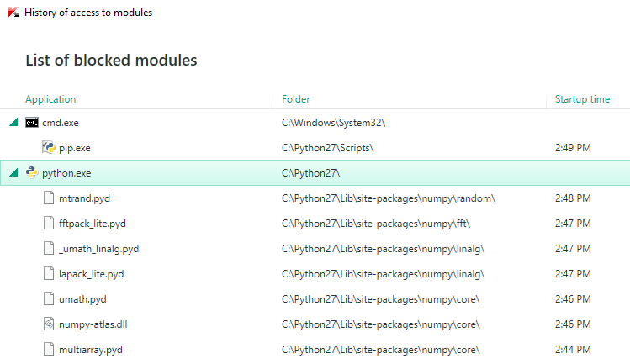This screenshot has height=364, width=630.
Task: Sort by the Folder column header
Action: (296, 99)
